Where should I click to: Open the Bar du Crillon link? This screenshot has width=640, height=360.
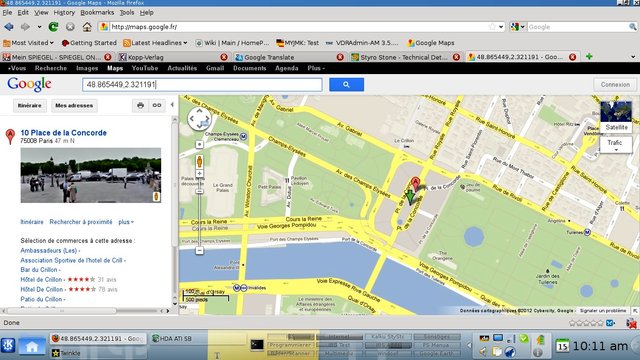tap(39, 270)
